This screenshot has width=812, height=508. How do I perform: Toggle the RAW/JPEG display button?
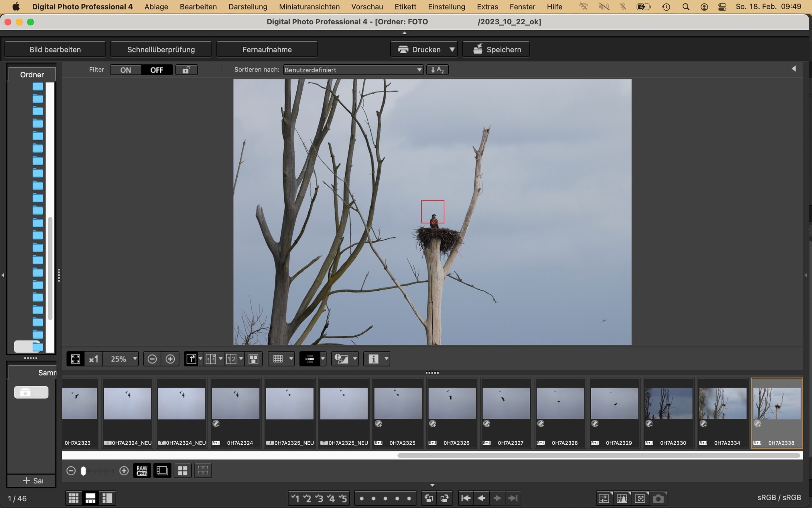point(142,471)
